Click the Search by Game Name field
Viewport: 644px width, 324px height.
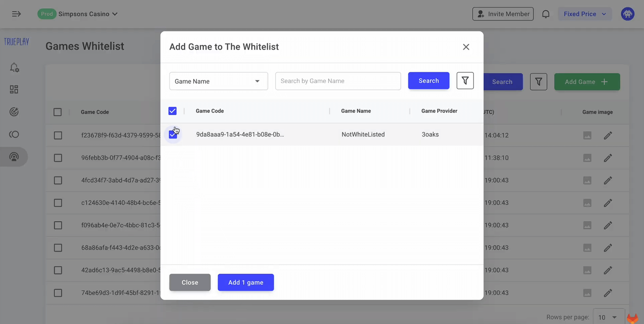338,81
